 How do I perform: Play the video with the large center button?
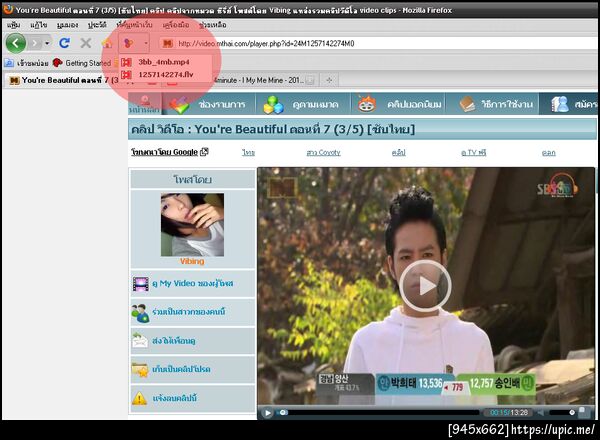425,286
